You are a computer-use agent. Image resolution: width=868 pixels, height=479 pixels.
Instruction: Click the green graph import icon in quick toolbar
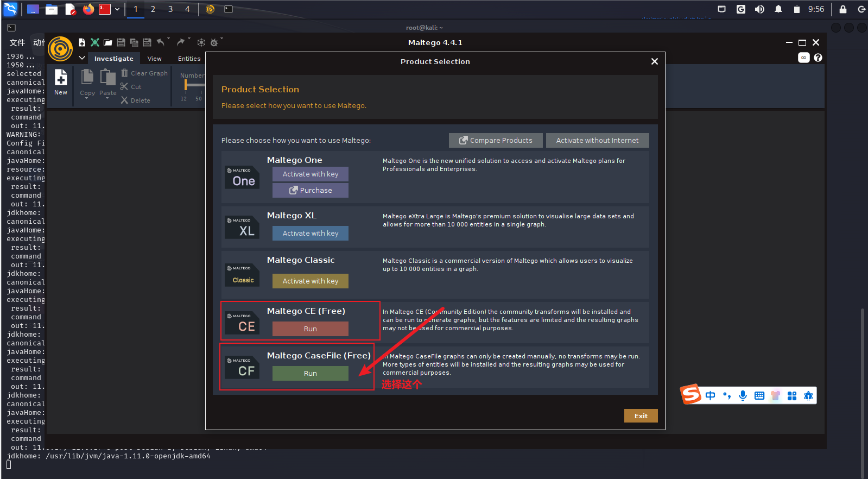95,42
